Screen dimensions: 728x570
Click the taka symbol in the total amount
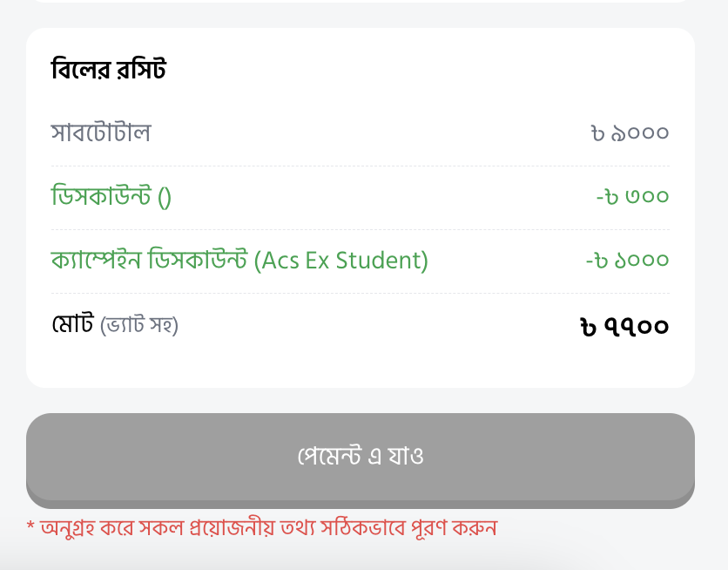click(x=588, y=327)
